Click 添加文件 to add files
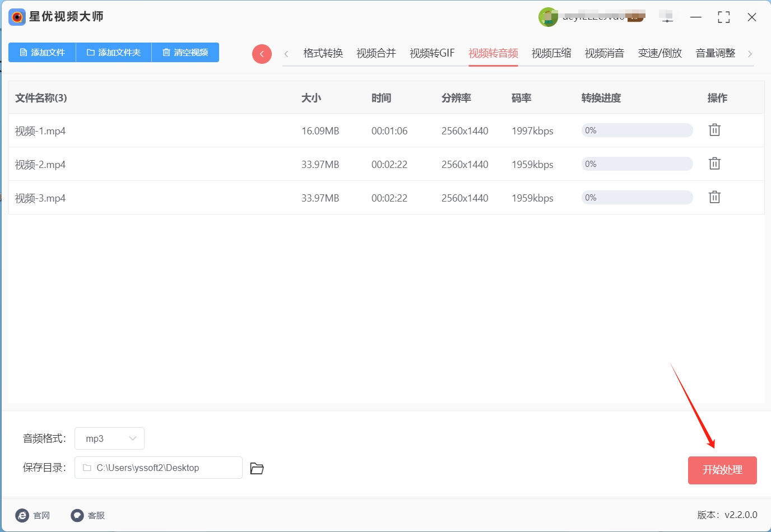This screenshot has height=532, width=771. click(x=42, y=52)
